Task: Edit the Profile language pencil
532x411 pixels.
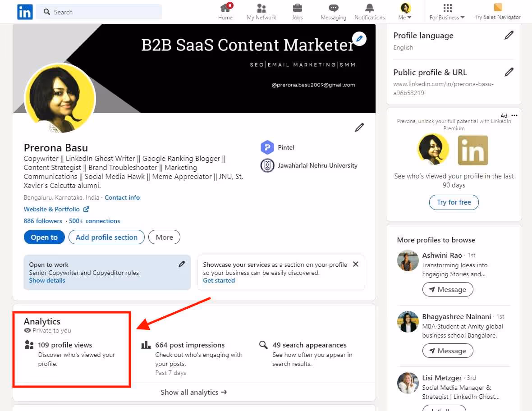Action: [509, 35]
